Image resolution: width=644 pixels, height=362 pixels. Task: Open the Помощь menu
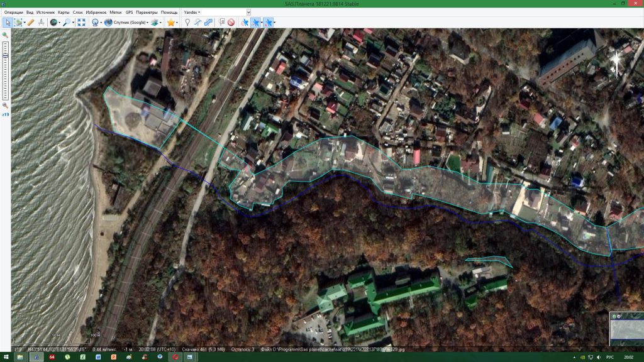pyautogui.click(x=169, y=12)
